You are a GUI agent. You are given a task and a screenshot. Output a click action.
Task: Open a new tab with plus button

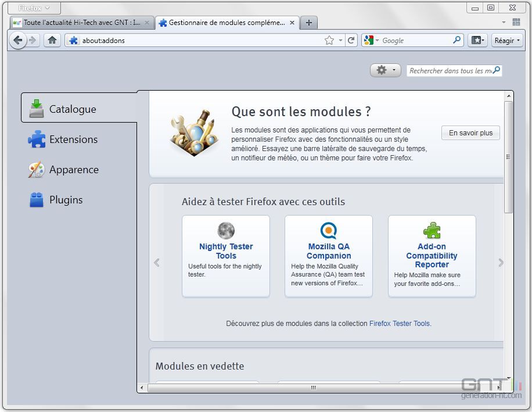(x=309, y=23)
